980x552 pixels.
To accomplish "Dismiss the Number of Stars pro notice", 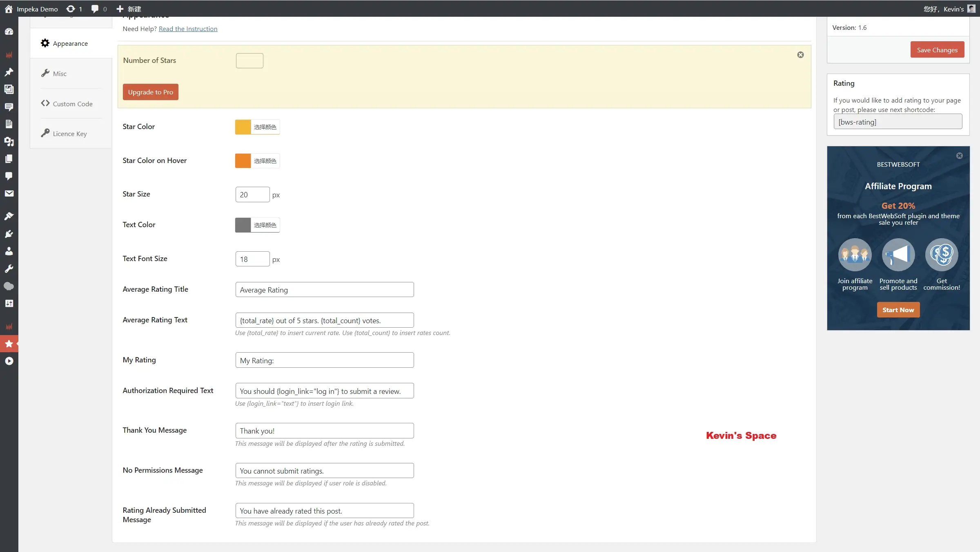I will tap(800, 55).
